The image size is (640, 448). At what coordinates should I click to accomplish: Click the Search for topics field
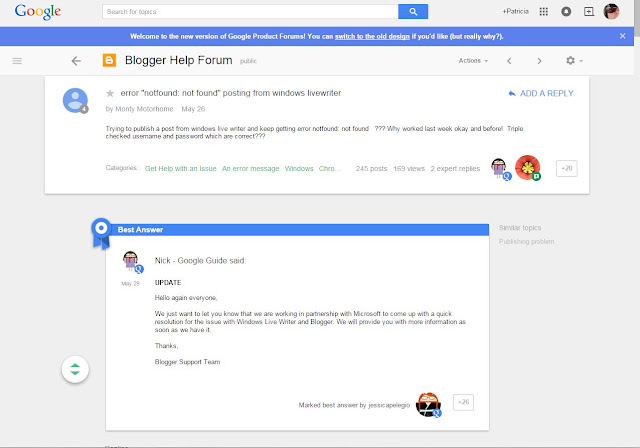(250, 11)
